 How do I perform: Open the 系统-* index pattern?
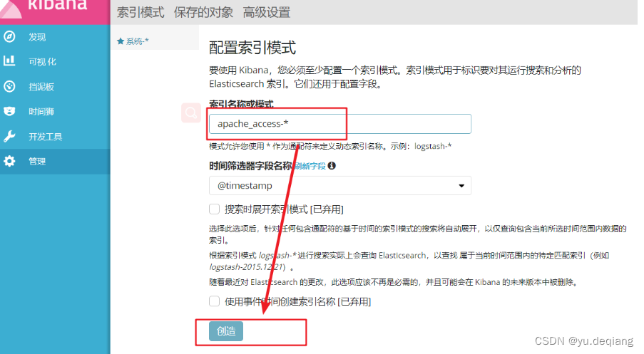137,41
